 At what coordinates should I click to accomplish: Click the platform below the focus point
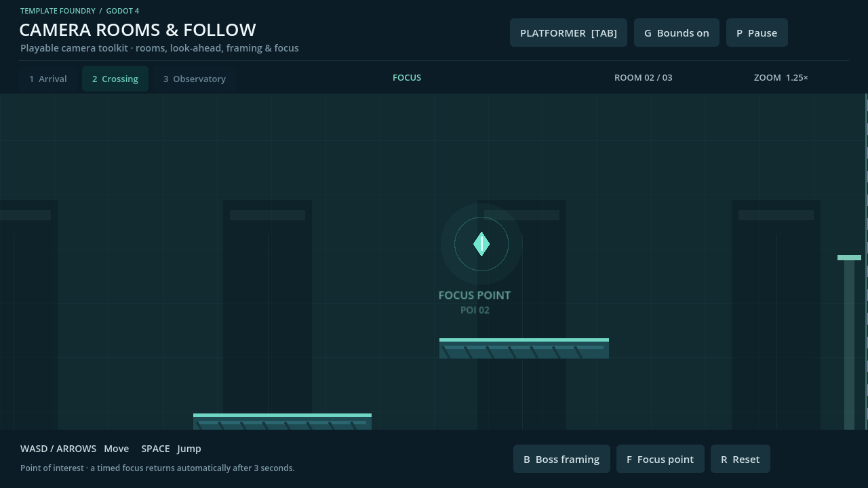[524, 348]
